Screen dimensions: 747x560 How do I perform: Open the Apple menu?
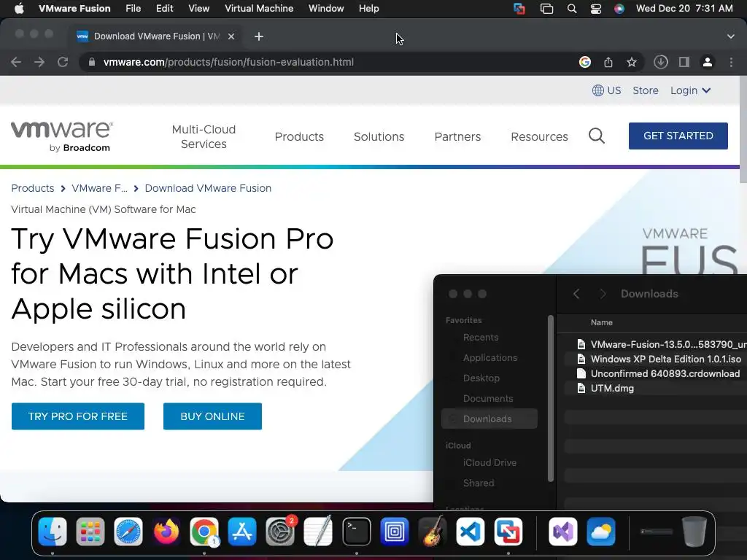tap(19, 8)
